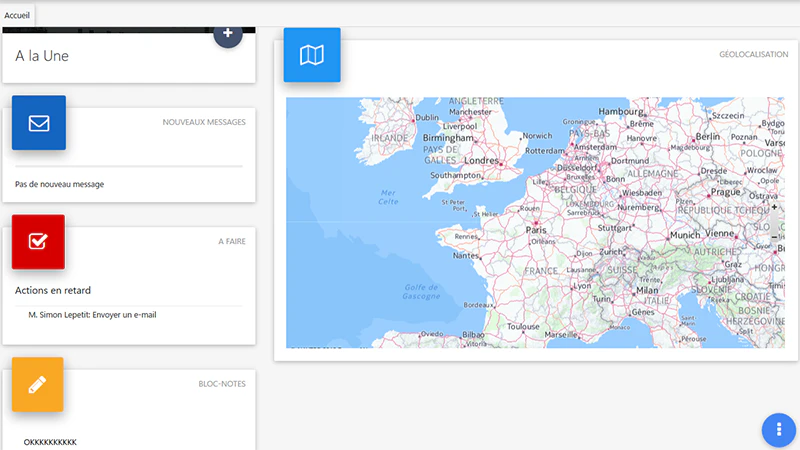Click the plus button above A la Une
Viewport: 800px width, 450px height.
point(228,34)
